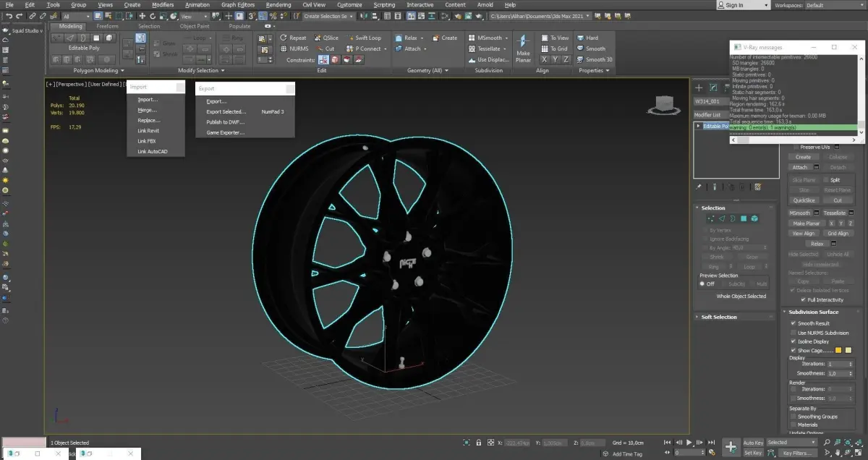Click the Smooth 30 Properties button

(595, 59)
